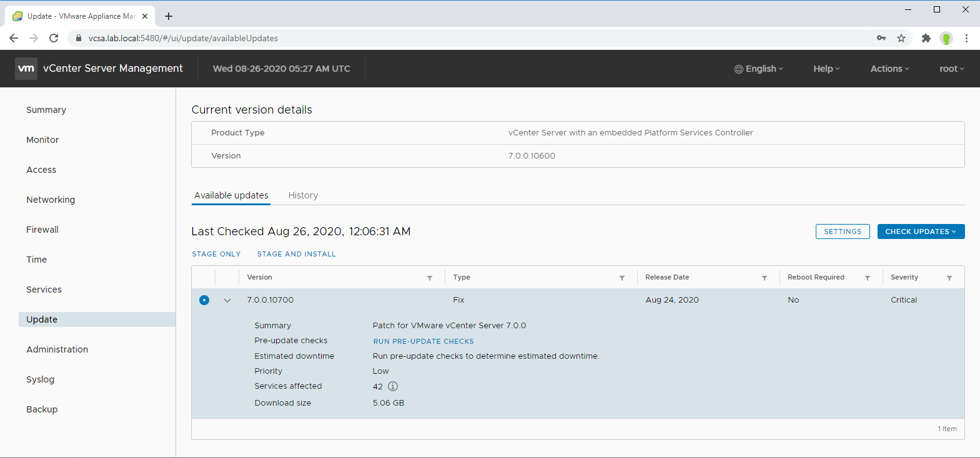Open the Actions dropdown menu
This screenshot has height=458, width=980.
889,69
